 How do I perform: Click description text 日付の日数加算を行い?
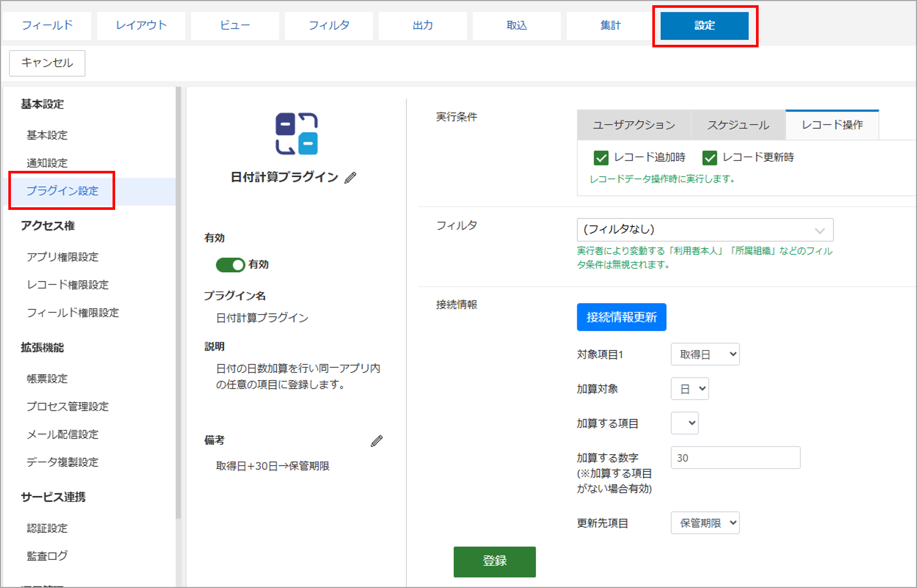tap(298, 376)
